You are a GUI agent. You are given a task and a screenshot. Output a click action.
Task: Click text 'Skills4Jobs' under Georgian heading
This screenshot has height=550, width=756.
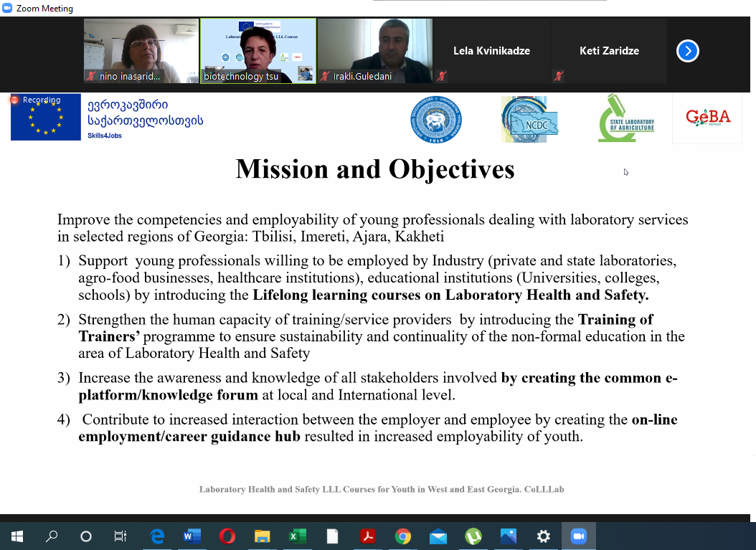pyautogui.click(x=105, y=136)
